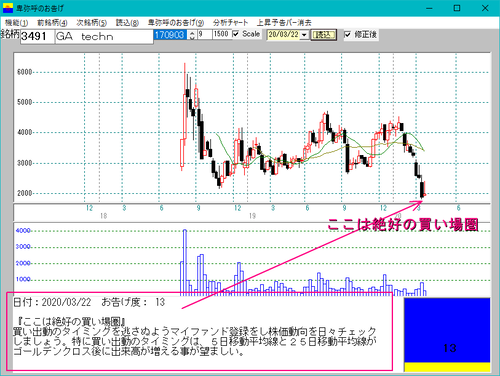This screenshot has width=500, height=376.
Task: Click the 6000 price axis label
Action: pyautogui.click(x=24, y=72)
